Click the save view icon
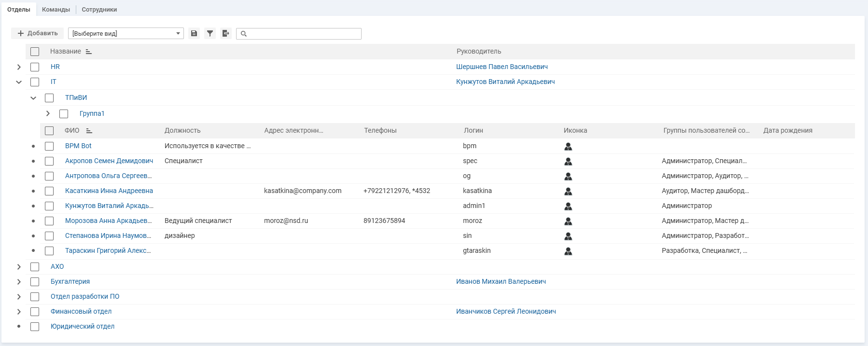868x346 pixels. coord(194,33)
